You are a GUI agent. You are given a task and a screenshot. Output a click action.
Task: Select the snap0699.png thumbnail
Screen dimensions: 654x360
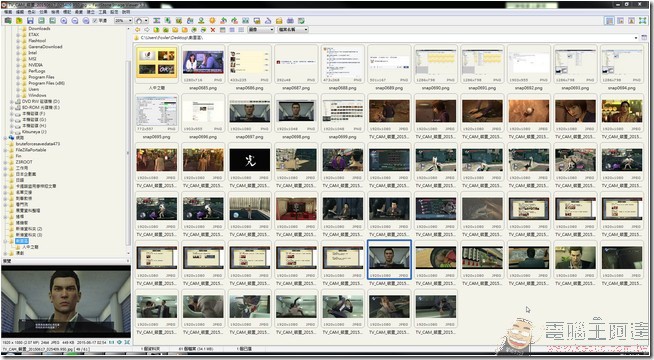[x=343, y=116]
